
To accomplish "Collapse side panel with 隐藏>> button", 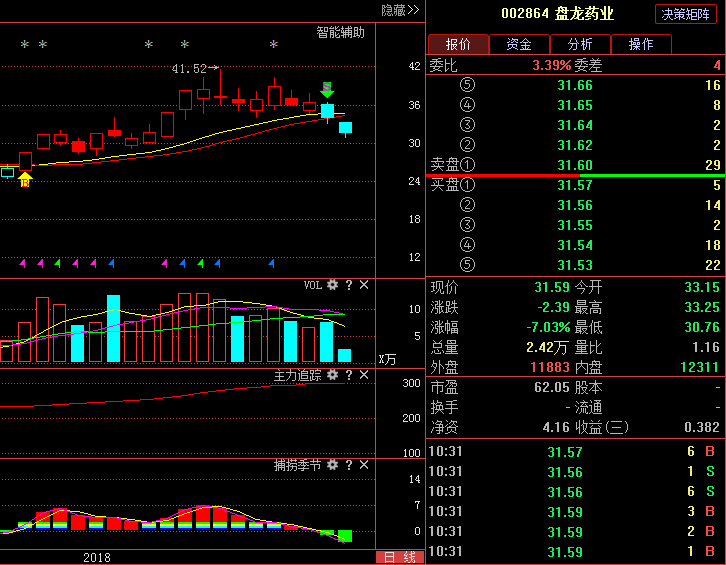I will (x=400, y=10).
